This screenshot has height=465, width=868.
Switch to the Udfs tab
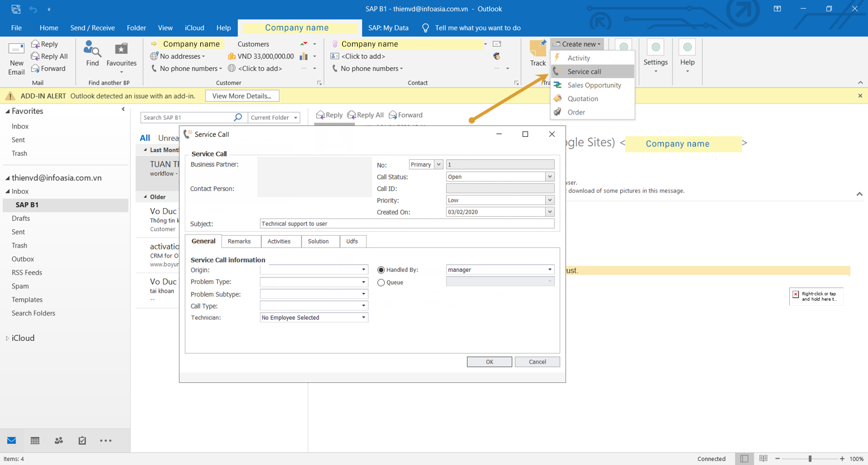(x=352, y=241)
